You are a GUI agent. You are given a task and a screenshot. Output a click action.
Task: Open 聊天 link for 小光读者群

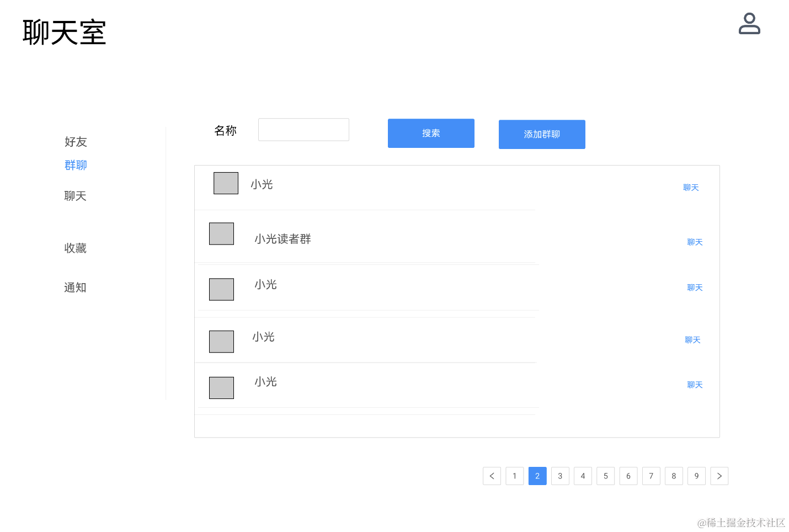click(x=695, y=242)
